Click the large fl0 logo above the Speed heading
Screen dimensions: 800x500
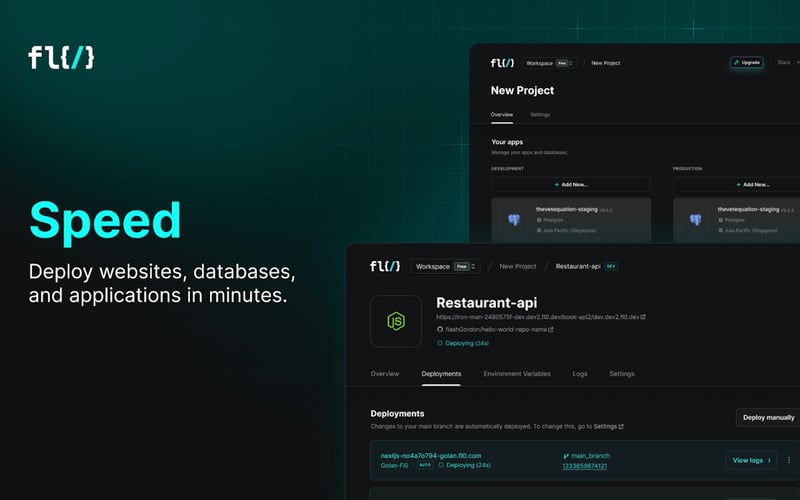coord(61,58)
